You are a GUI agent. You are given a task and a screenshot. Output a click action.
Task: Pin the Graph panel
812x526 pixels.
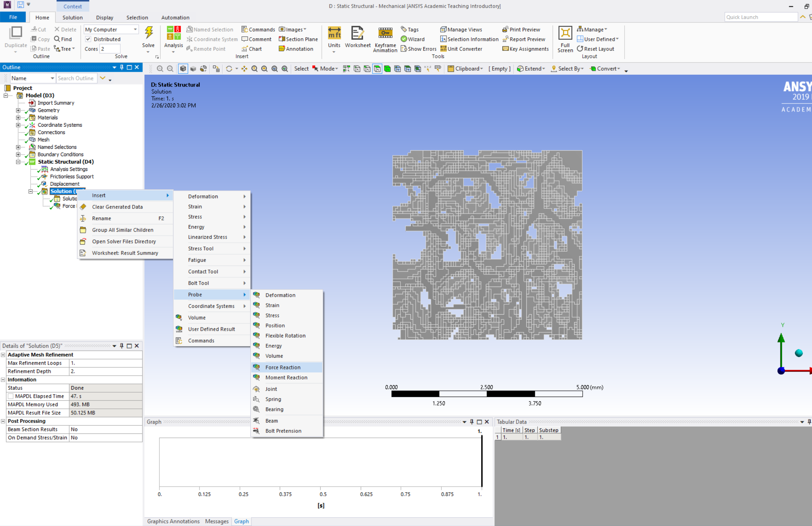[472, 422]
